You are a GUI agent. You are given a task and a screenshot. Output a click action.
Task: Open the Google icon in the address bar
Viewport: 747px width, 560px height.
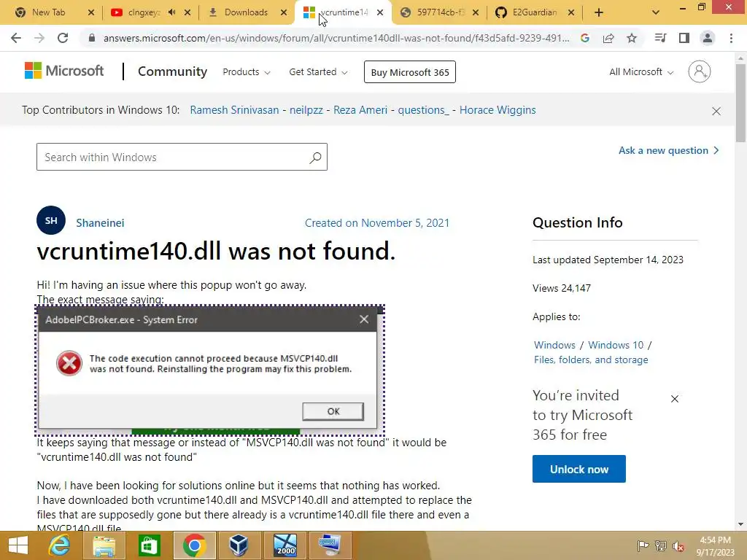(x=585, y=38)
